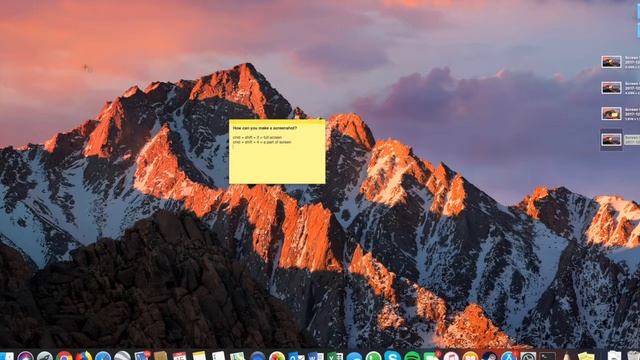
Task: Open Calendar app in the Dock
Action: coord(179,356)
